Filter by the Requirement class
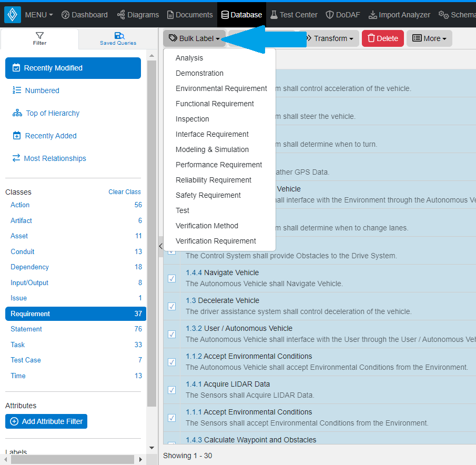Image resolution: width=476 pixels, height=465 pixels. click(31, 314)
